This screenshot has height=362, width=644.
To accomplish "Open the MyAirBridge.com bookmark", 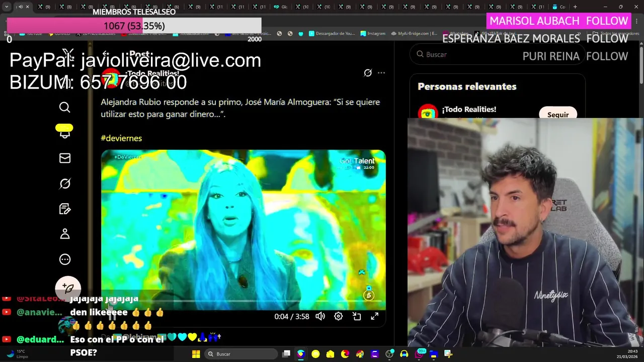I will point(414,34).
